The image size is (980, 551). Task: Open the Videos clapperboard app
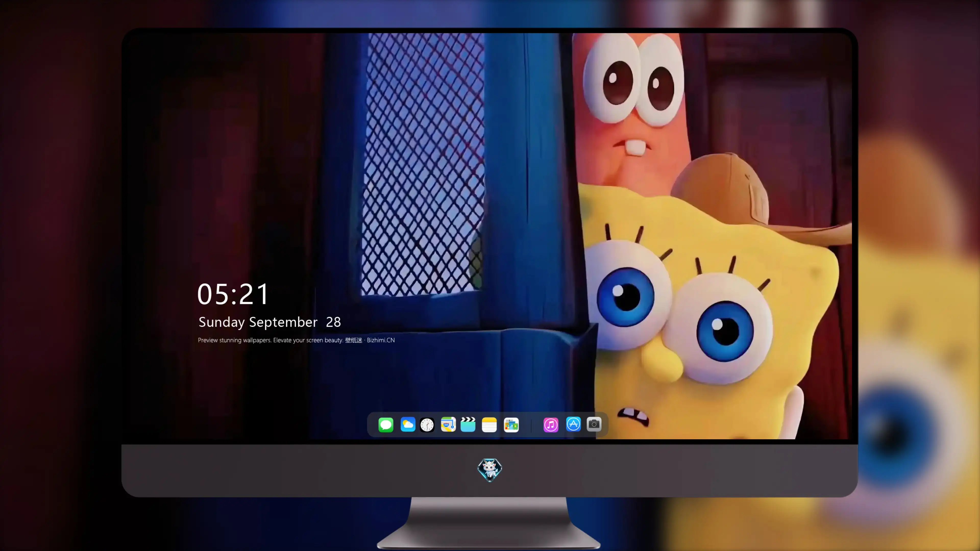(x=468, y=424)
